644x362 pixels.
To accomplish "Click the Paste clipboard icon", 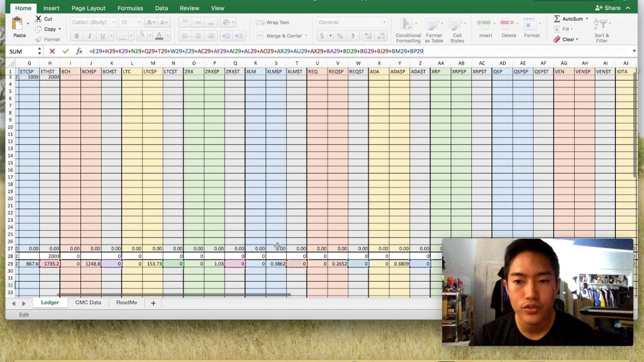I will 19,24.
